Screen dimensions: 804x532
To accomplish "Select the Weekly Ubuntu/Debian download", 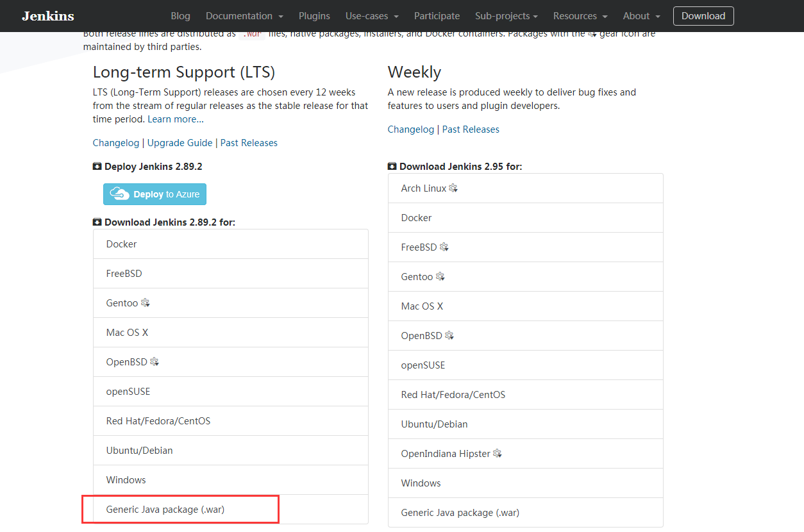I will coord(526,424).
